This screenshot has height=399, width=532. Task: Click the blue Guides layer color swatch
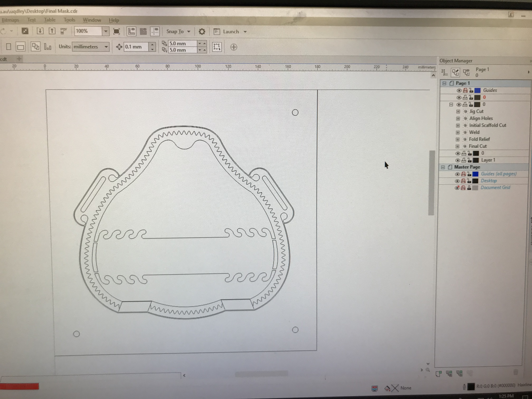(477, 90)
